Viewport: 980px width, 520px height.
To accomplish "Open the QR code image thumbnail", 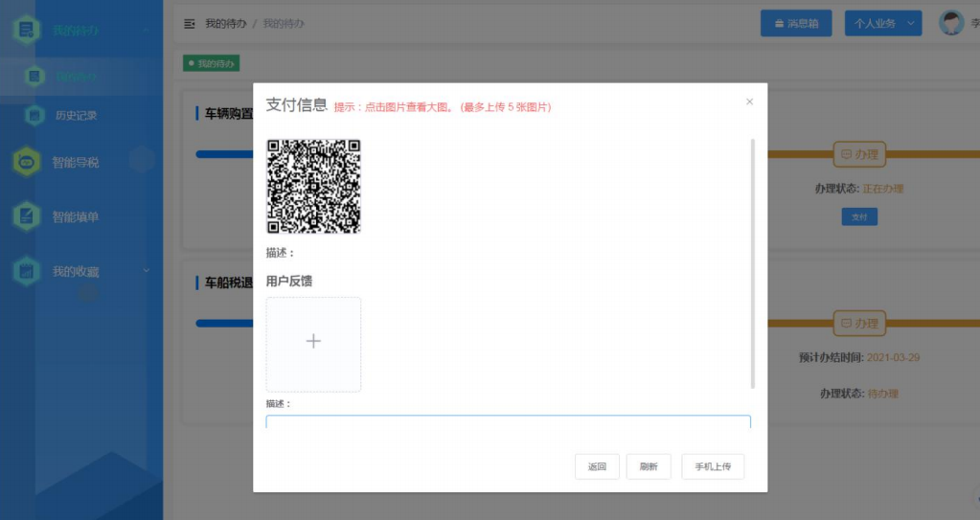I will click(x=314, y=186).
